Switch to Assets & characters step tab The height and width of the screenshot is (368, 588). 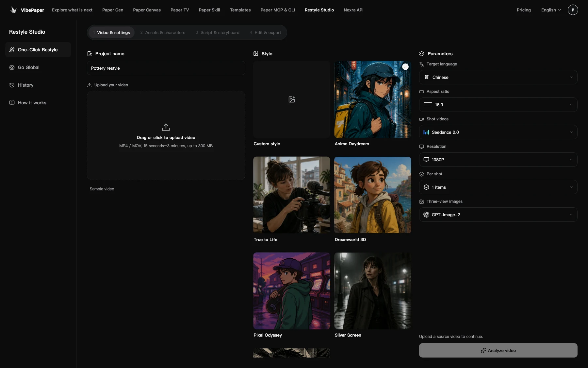(163, 32)
